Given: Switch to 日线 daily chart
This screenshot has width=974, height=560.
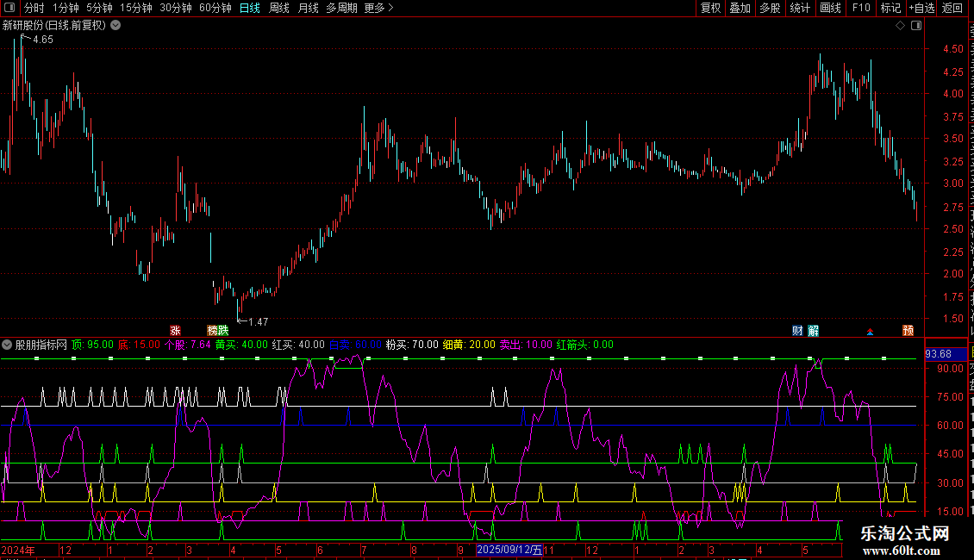Looking at the screenshot, I should 250,8.
